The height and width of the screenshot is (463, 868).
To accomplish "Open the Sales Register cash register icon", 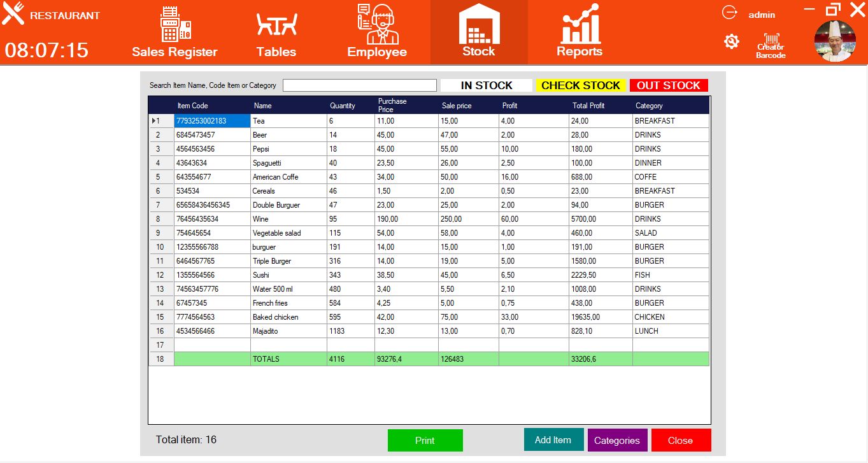I will tap(175, 24).
